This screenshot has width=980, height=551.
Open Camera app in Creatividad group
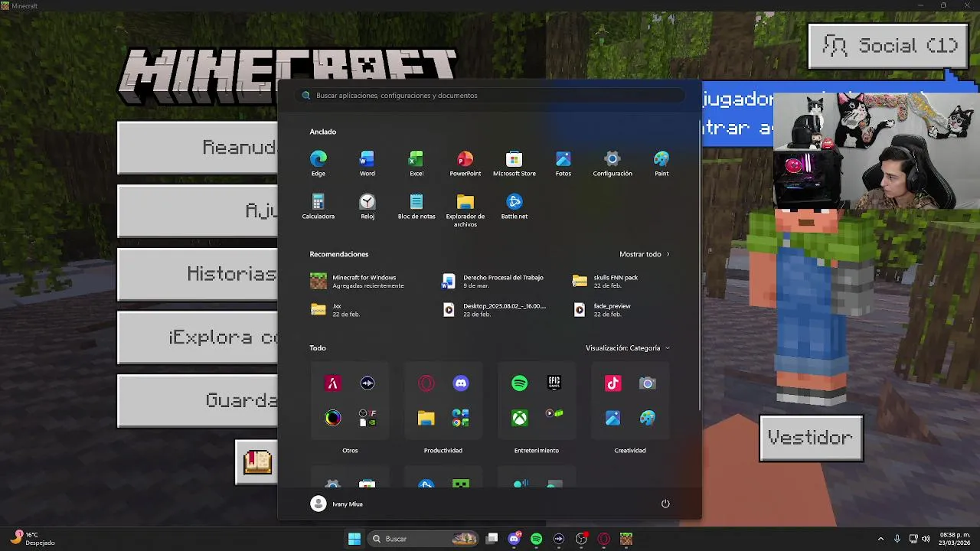[648, 383]
